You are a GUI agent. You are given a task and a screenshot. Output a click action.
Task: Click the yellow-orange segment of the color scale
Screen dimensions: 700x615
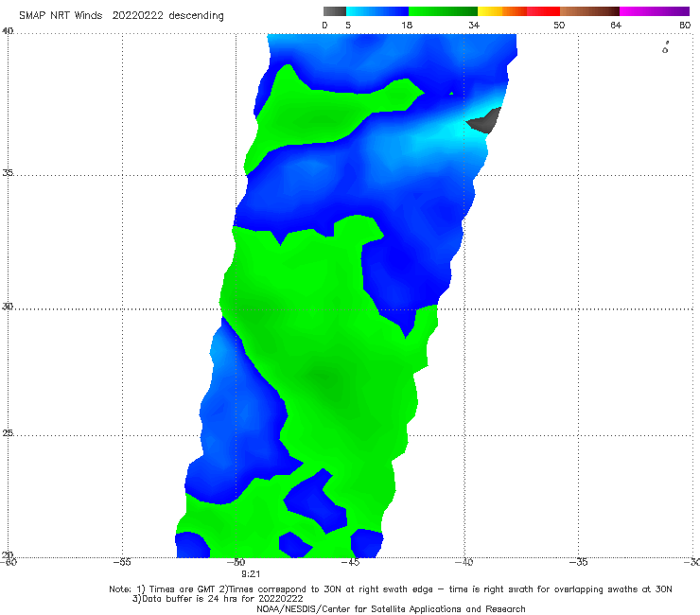(501, 11)
